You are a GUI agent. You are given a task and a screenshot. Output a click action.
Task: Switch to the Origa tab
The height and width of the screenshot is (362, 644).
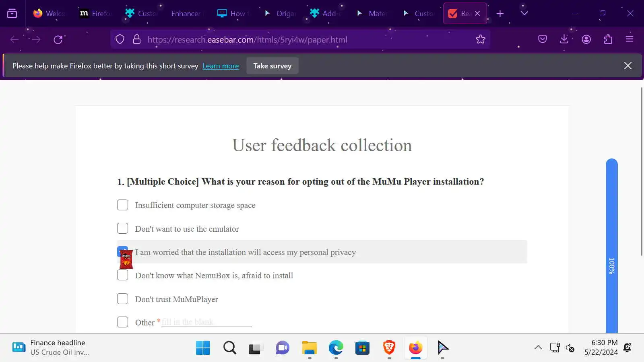(280, 14)
